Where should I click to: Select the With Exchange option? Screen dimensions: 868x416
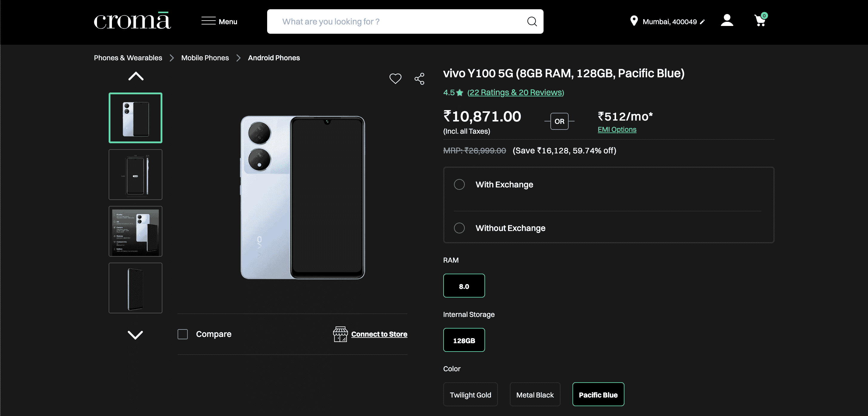[x=459, y=185]
